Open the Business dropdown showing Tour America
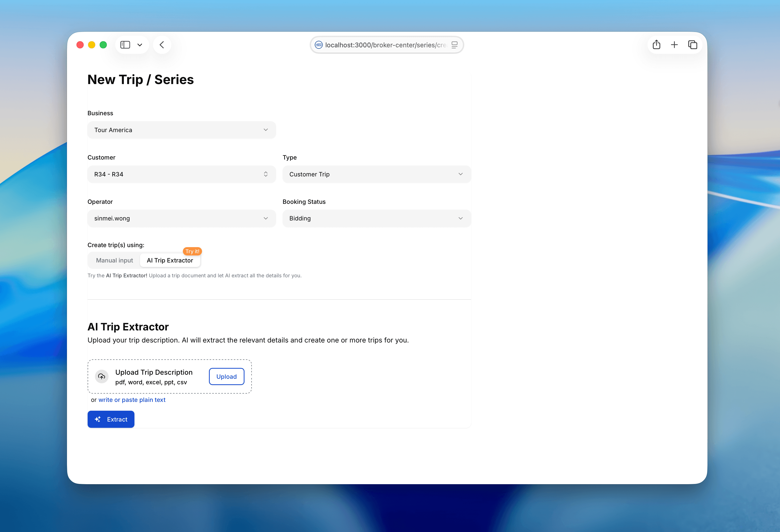This screenshot has height=532, width=780. pos(182,130)
